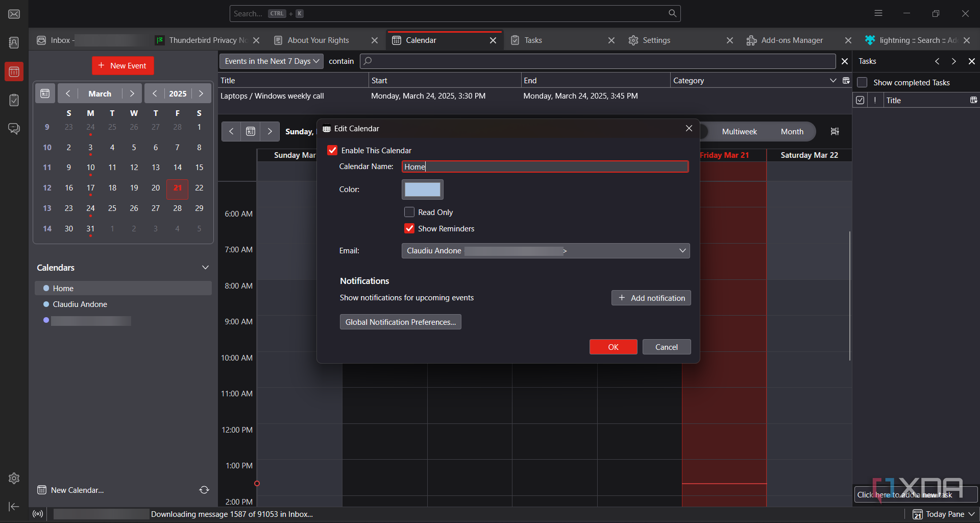Image resolution: width=980 pixels, height=523 pixels.
Task: Close the event filter search bar
Action: (845, 61)
